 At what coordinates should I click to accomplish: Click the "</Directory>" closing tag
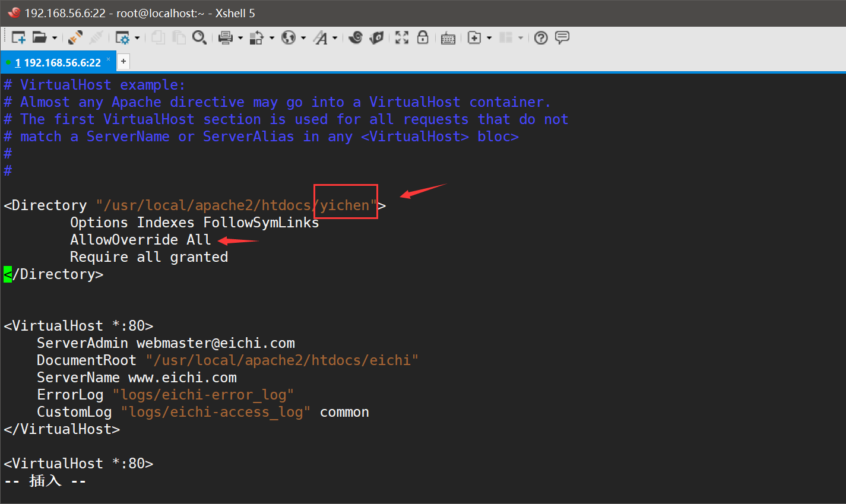click(x=53, y=274)
